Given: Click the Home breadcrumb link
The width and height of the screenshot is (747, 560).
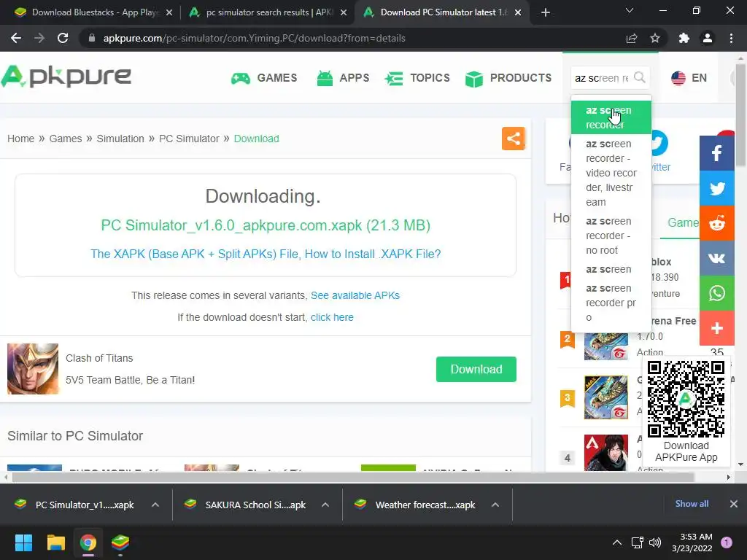Looking at the screenshot, I should 20,139.
